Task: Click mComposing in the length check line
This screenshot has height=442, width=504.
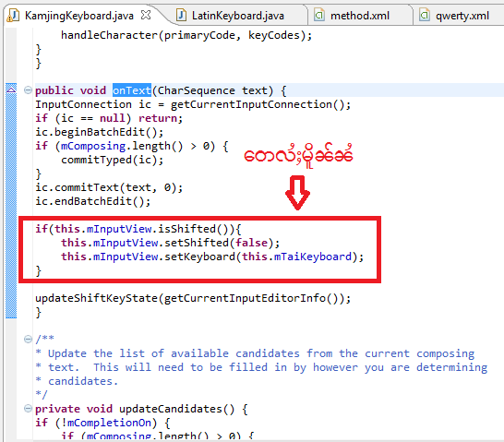Action: point(93,146)
